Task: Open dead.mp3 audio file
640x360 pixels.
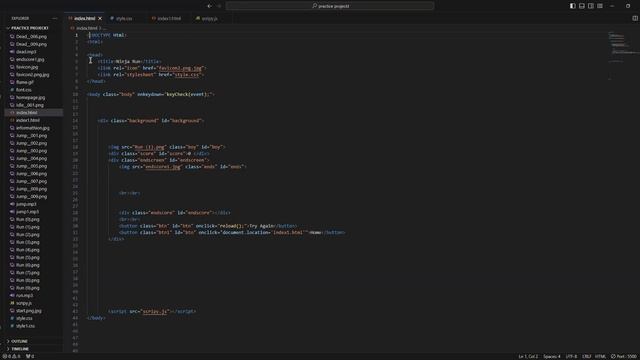Action: point(26,52)
